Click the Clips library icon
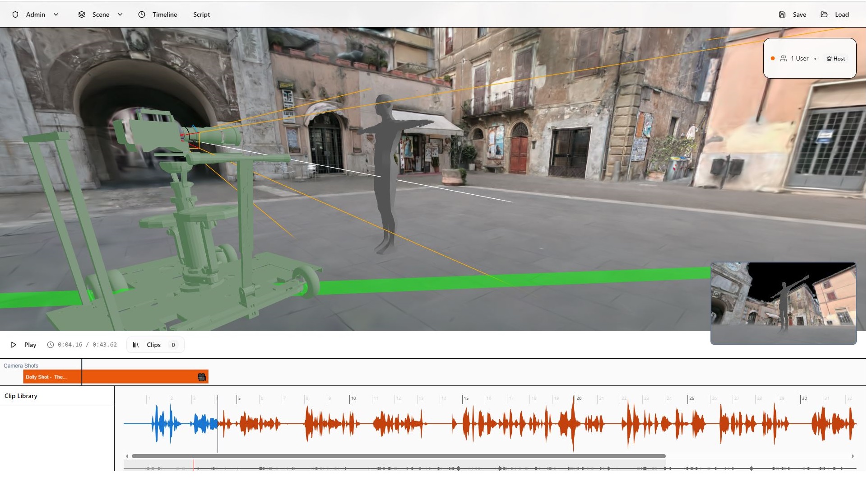 pos(136,345)
